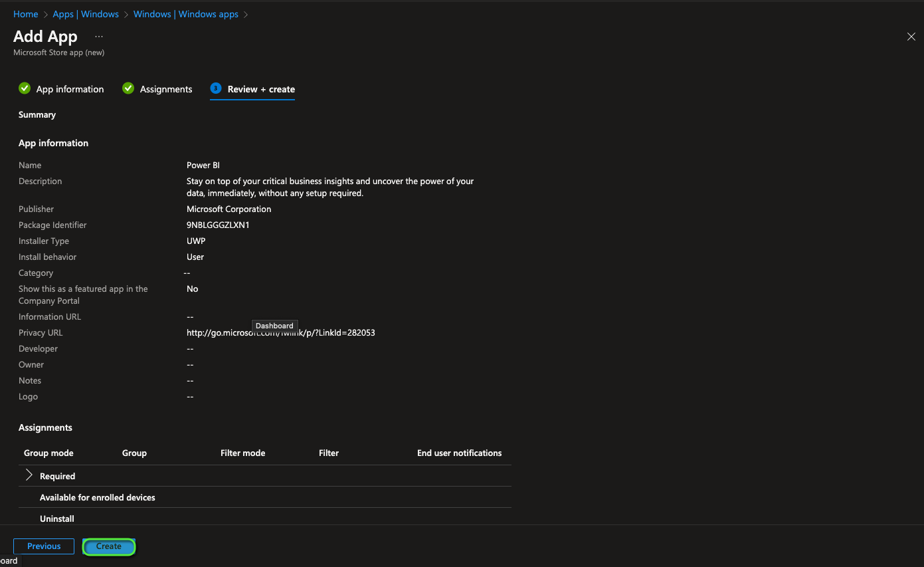The width and height of the screenshot is (924, 567).
Task: Click the Previous button
Action: pos(43,546)
